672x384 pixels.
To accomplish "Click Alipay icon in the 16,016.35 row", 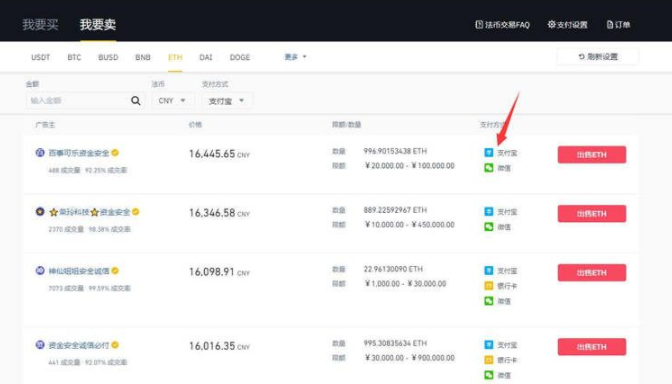I will point(489,345).
